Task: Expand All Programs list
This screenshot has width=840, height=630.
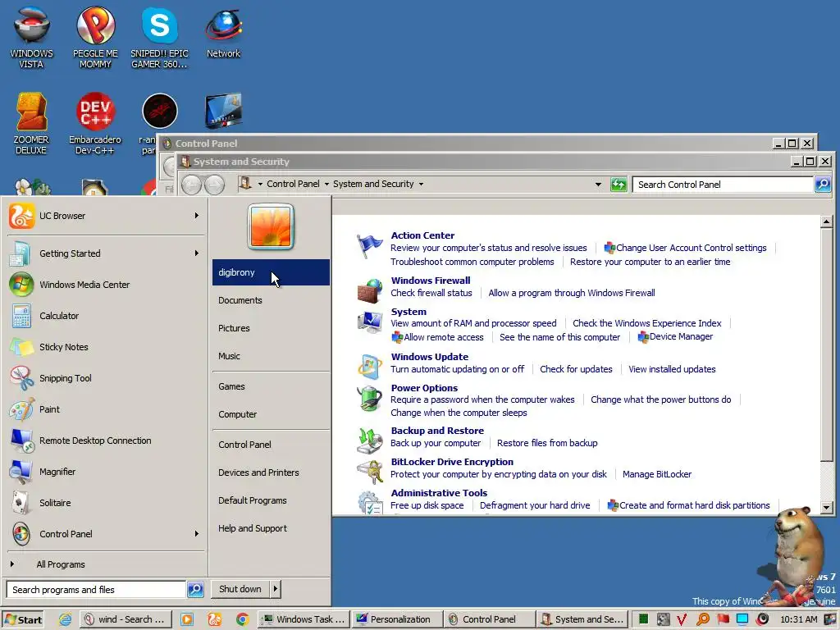Action: [x=61, y=564]
